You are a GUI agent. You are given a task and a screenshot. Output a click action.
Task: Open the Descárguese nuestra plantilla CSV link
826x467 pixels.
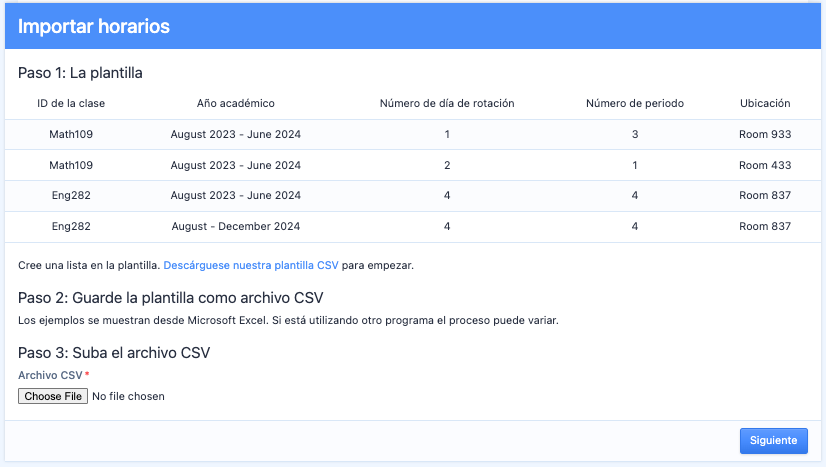coord(250,265)
